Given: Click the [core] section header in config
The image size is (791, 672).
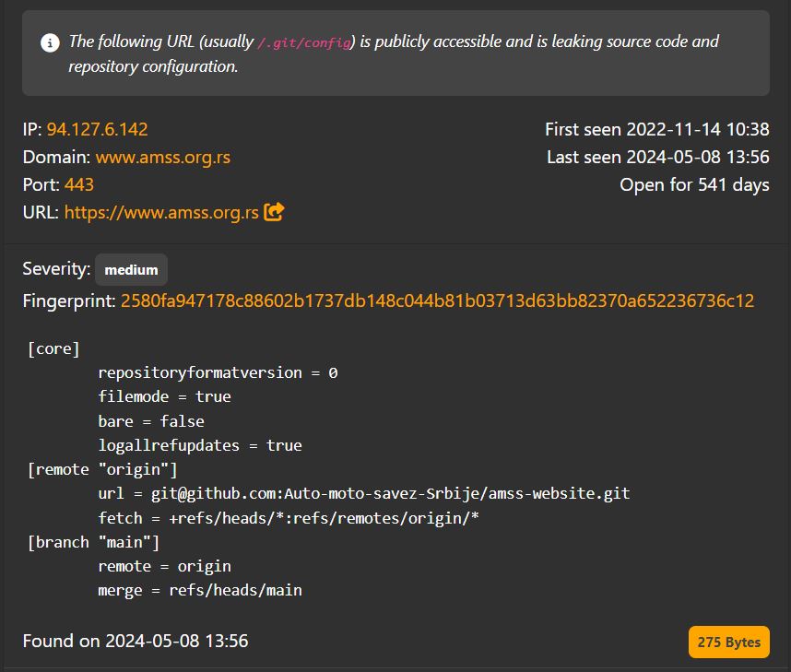Looking at the screenshot, I should click(53, 349).
